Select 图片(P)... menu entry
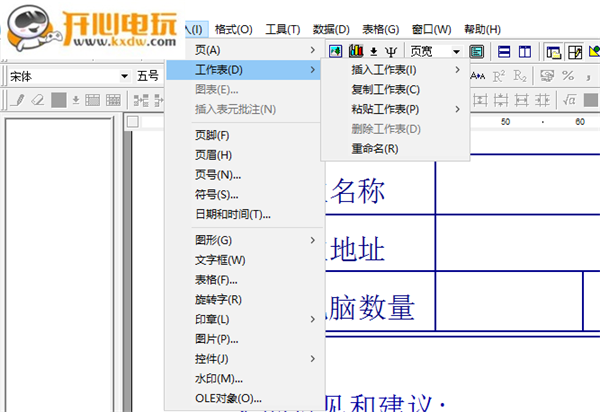Viewport: 600px width, 412px height. pyautogui.click(x=243, y=339)
